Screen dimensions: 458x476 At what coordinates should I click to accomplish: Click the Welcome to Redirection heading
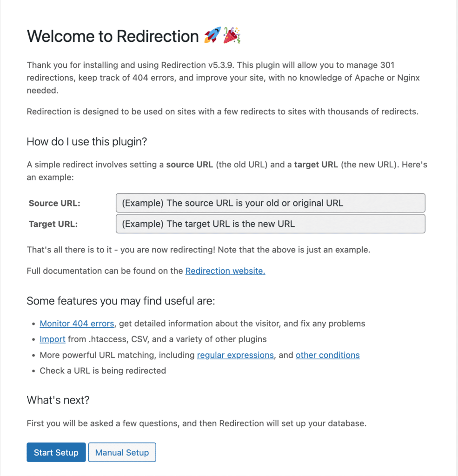113,36
